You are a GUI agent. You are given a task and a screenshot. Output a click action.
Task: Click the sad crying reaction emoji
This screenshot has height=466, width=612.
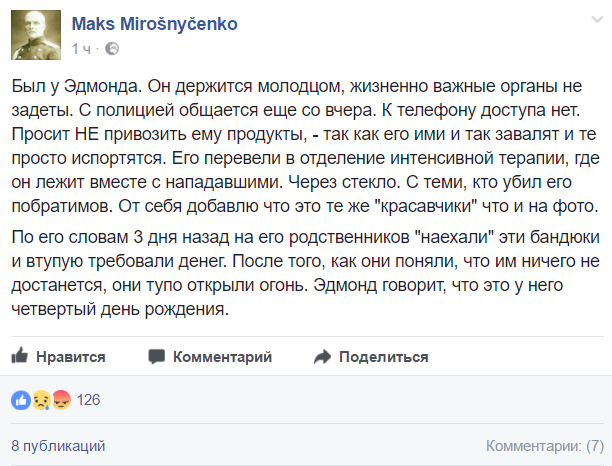pos(41,400)
